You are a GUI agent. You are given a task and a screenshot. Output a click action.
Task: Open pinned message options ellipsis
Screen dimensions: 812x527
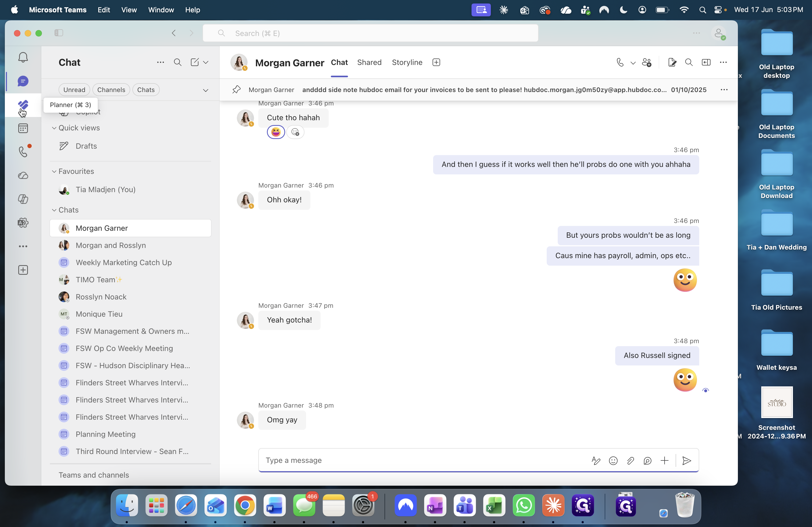coord(724,90)
